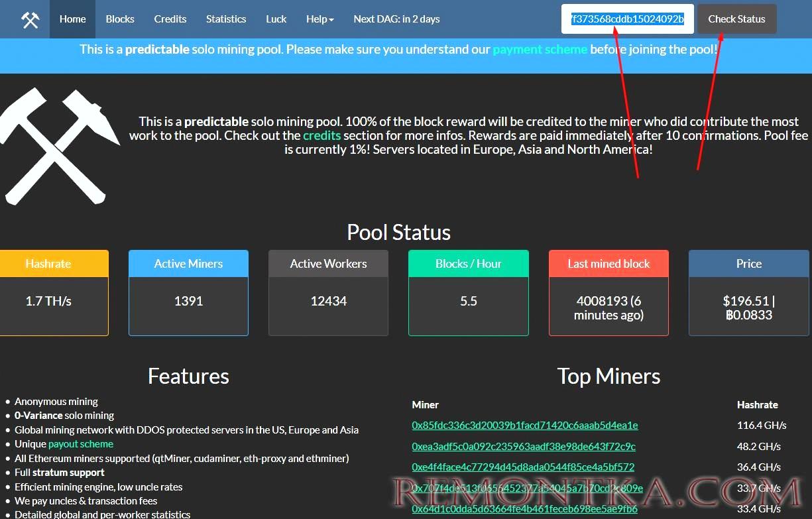Click the crossed pickaxes logo in navbar
The width and height of the screenshot is (812, 519).
point(30,19)
